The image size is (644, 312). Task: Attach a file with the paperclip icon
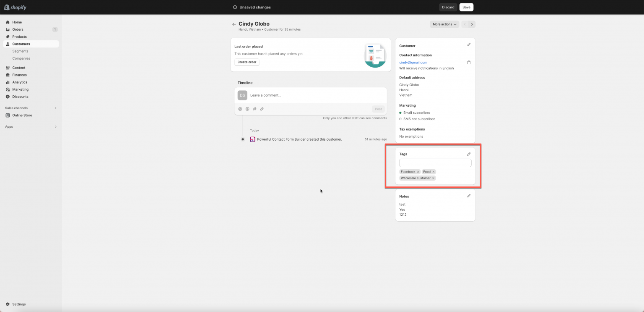(262, 109)
